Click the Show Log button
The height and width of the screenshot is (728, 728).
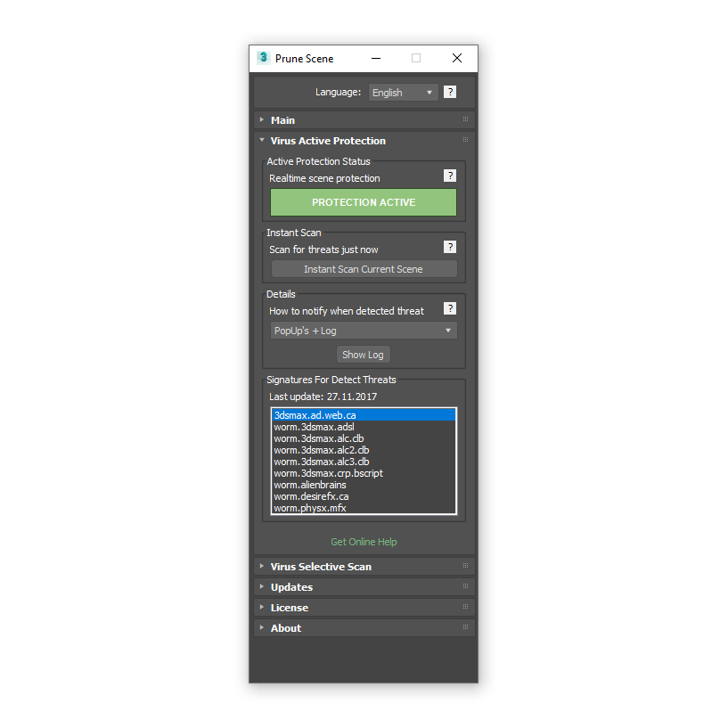[363, 355]
